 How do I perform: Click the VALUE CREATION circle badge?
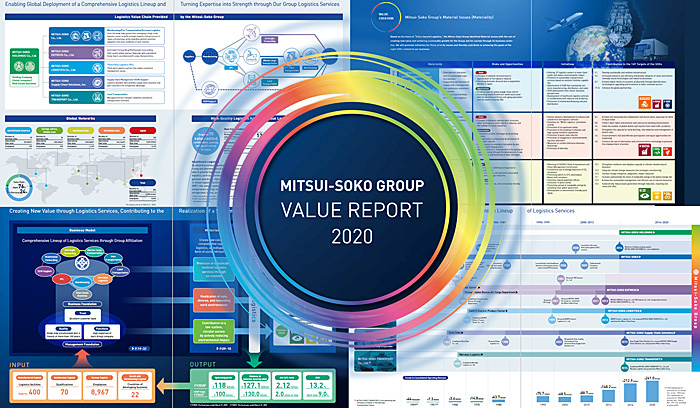point(386,17)
